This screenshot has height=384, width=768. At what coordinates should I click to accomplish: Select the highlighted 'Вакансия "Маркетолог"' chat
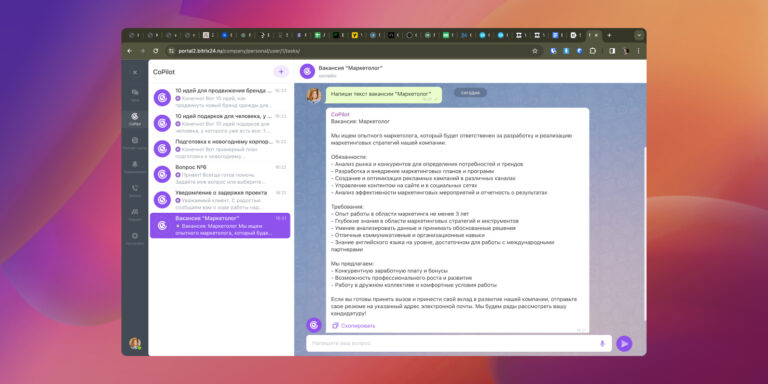click(x=220, y=225)
